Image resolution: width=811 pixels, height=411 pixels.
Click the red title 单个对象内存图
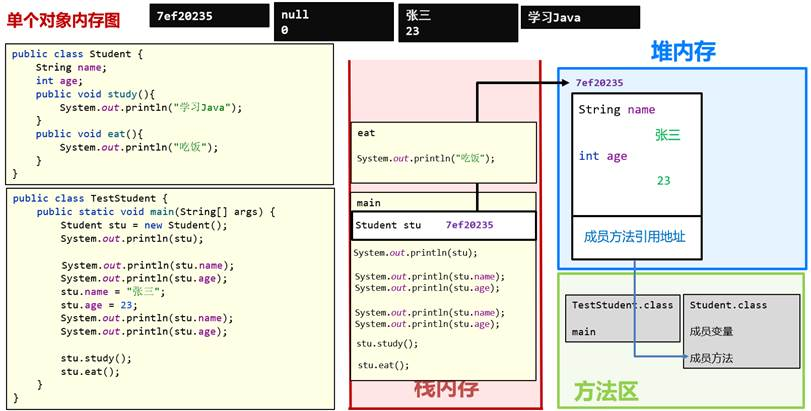coord(63,21)
